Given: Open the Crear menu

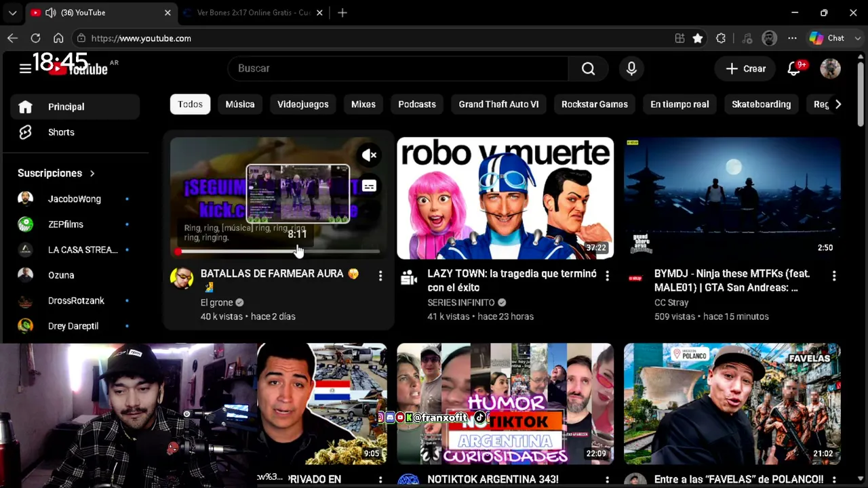Looking at the screenshot, I should tap(745, 68).
